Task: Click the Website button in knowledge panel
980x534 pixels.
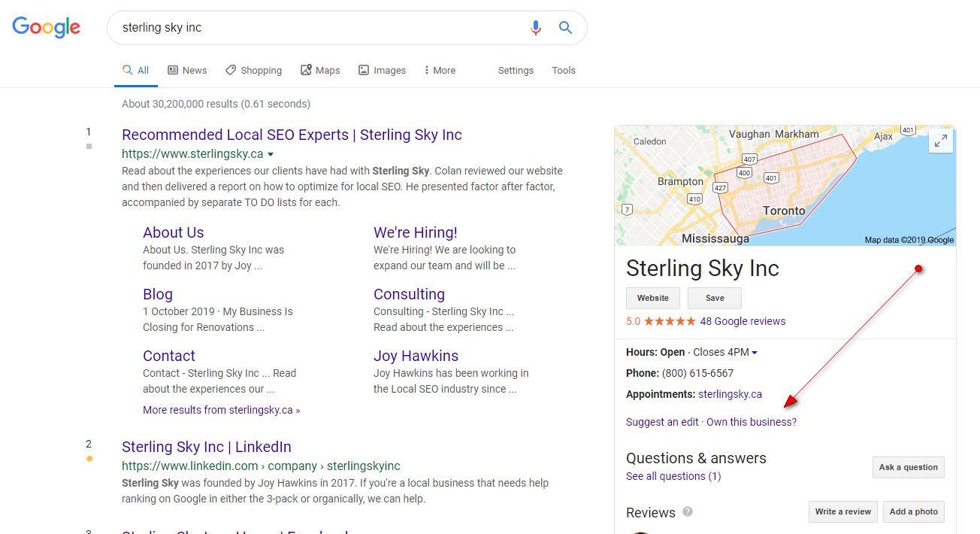Action: click(653, 298)
